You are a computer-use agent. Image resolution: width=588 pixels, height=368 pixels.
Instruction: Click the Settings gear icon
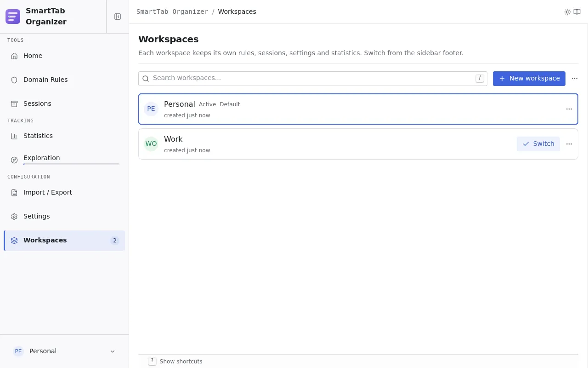(14, 217)
